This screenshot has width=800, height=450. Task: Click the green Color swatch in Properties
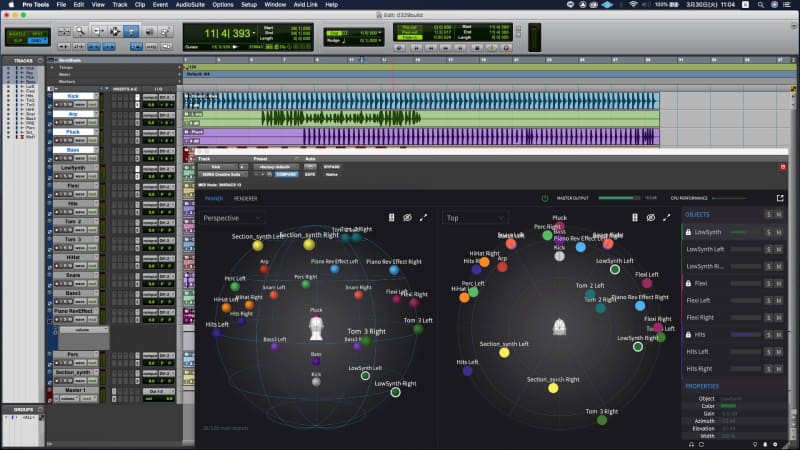click(728, 406)
